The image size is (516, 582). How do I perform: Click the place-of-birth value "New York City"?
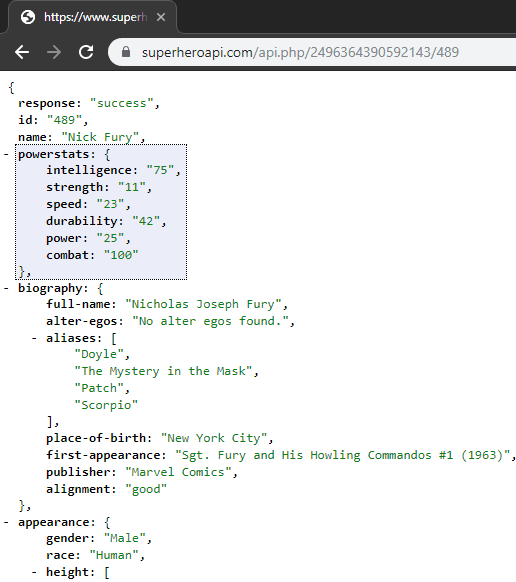pos(214,438)
